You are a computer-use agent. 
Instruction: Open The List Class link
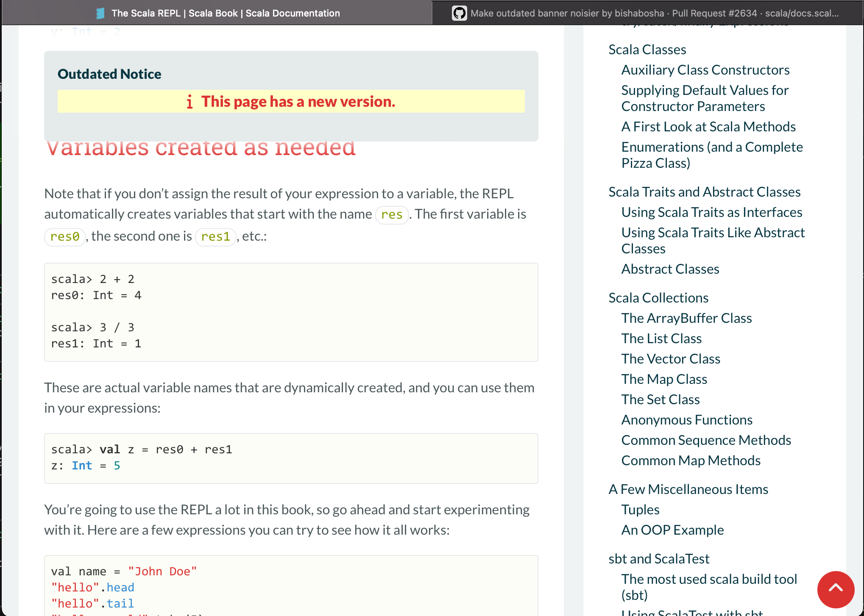pyautogui.click(x=661, y=339)
